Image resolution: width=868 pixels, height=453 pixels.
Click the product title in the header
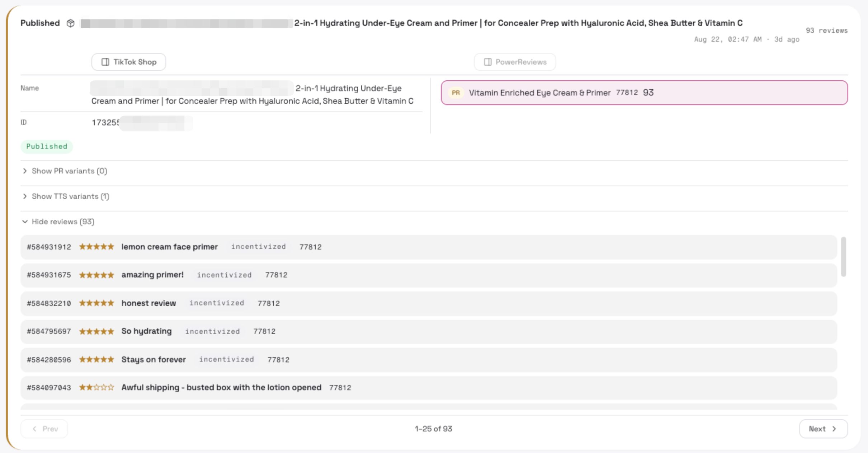[x=412, y=23]
